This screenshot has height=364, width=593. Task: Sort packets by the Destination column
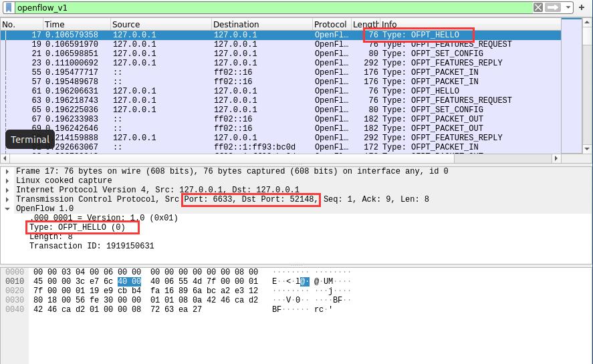point(261,24)
